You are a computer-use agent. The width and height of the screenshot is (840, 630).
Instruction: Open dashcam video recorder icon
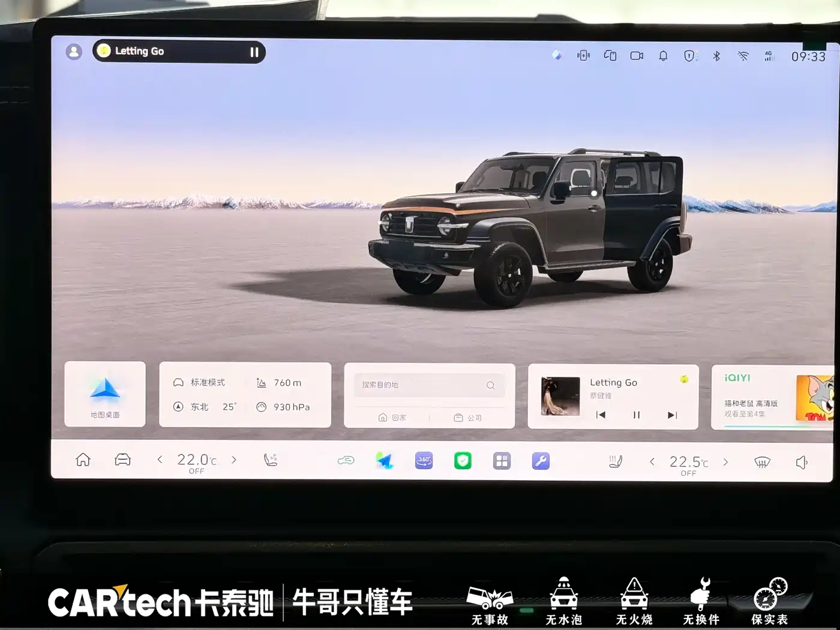[x=637, y=56]
